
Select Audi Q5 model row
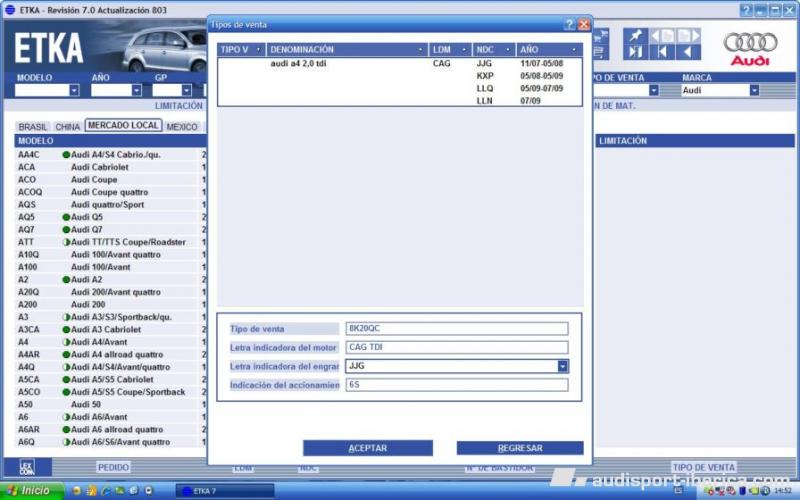(x=110, y=217)
